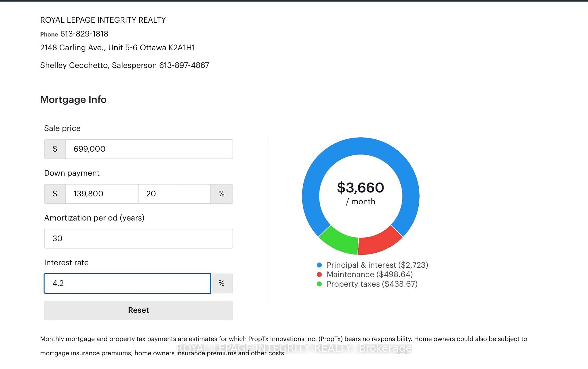588x369 pixels.
Task: Click the Amortization period input field
Action: pyautogui.click(x=138, y=238)
